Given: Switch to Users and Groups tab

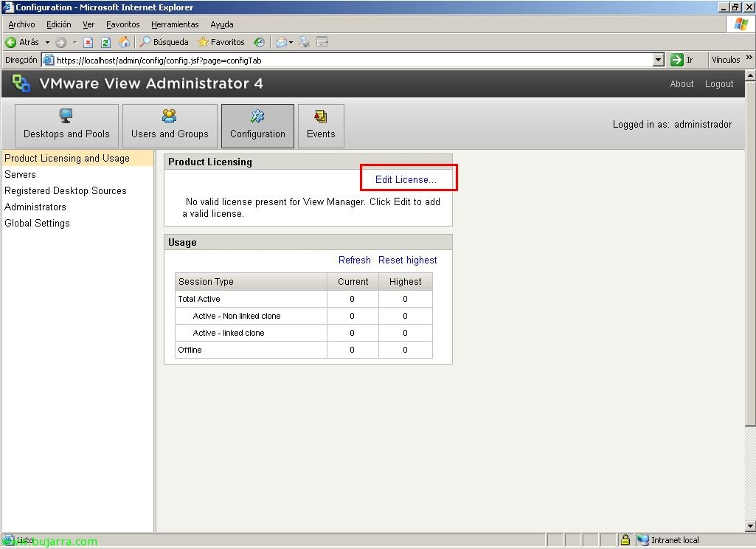Looking at the screenshot, I should (x=170, y=126).
